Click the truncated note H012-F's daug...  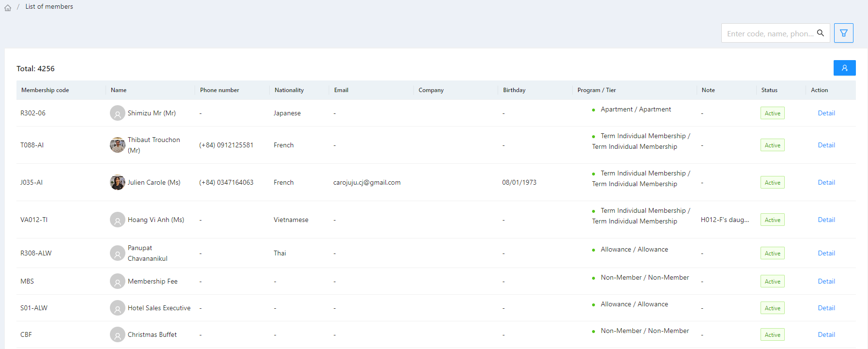click(725, 220)
